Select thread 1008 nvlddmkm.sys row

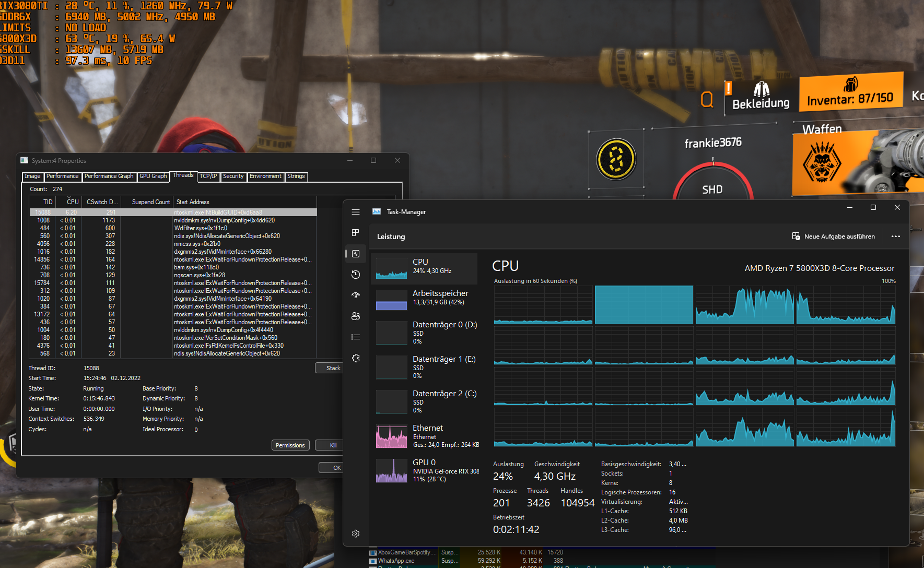coord(173,220)
